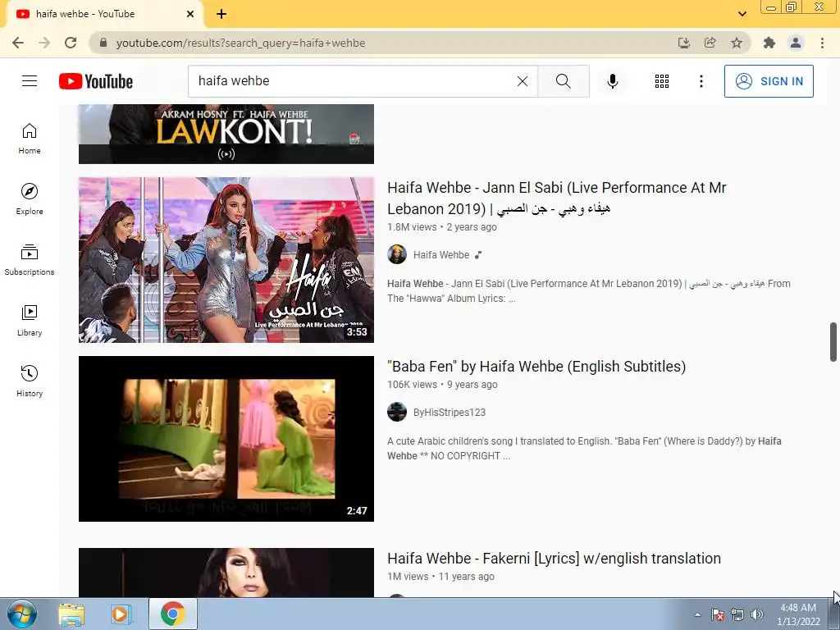The image size is (840, 630).
Task: Close the haifa wehbe YouTube tab
Action: click(x=190, y=14)
